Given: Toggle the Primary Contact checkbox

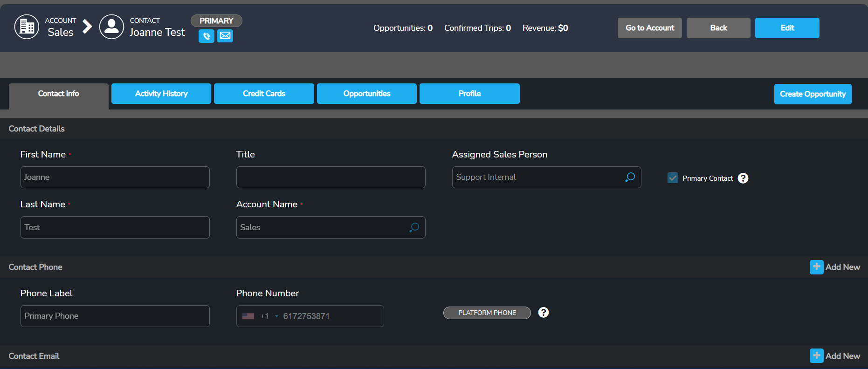Looking at the screenshot, I should click(x=673, y=178).
